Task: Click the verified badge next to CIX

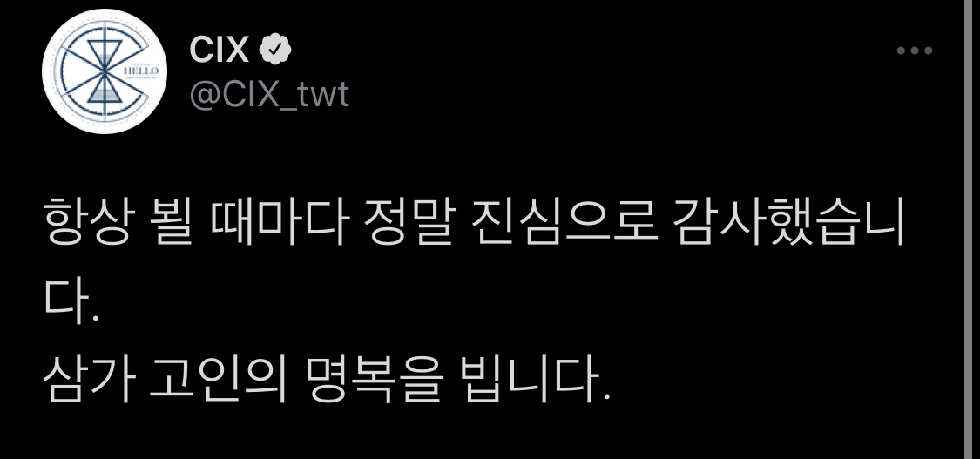Action: [x=275, y=50]
